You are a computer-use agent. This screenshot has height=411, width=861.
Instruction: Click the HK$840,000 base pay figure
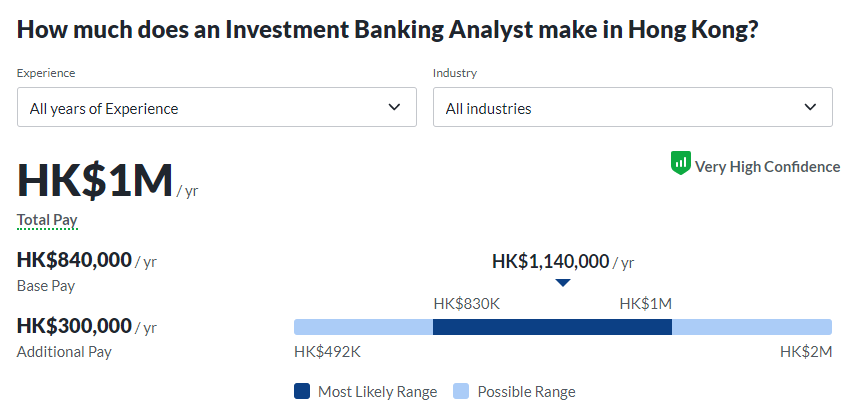pyautogui.click(x=74, y=260)
